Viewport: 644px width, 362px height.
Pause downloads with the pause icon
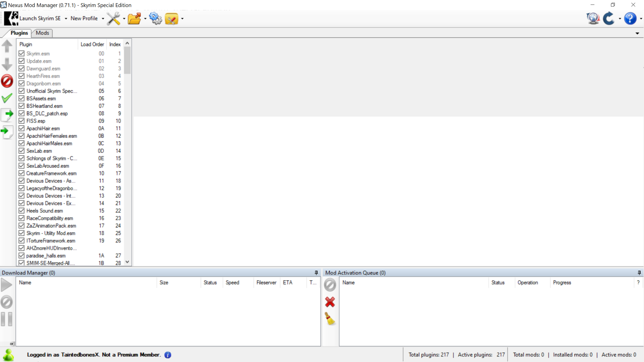[x=7, y=319]
